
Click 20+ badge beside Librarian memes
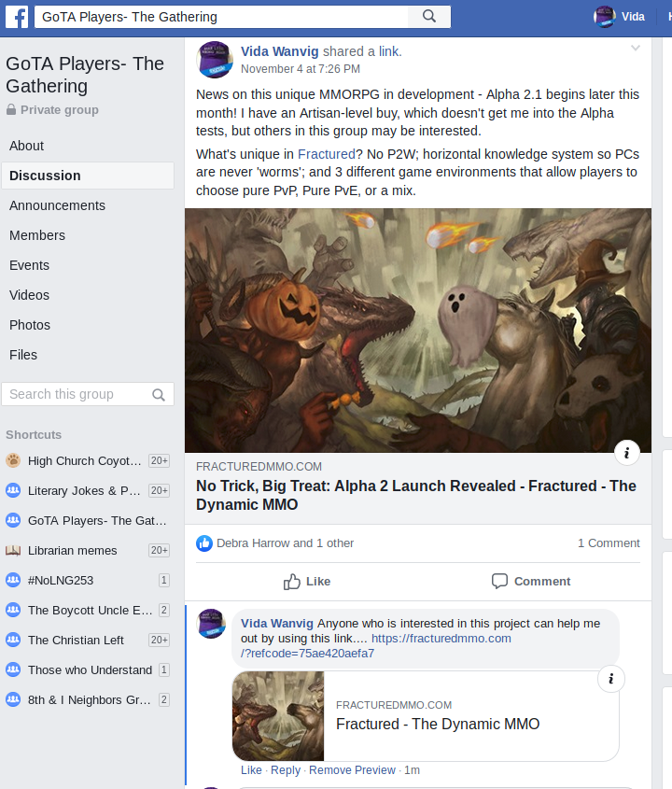[159, 550]
